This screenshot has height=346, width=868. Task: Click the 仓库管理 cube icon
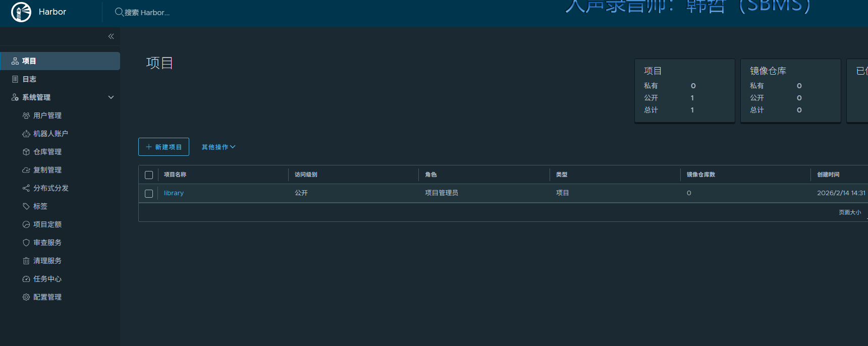point(26,152)
